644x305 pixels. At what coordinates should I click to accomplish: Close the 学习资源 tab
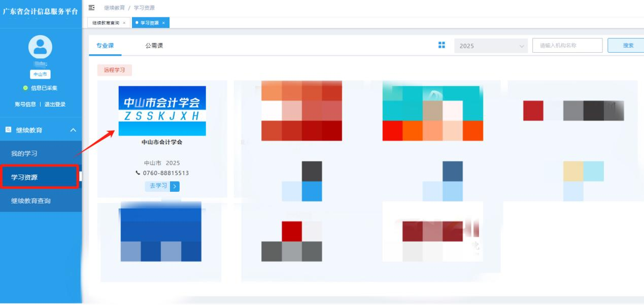tap(163, 23)
